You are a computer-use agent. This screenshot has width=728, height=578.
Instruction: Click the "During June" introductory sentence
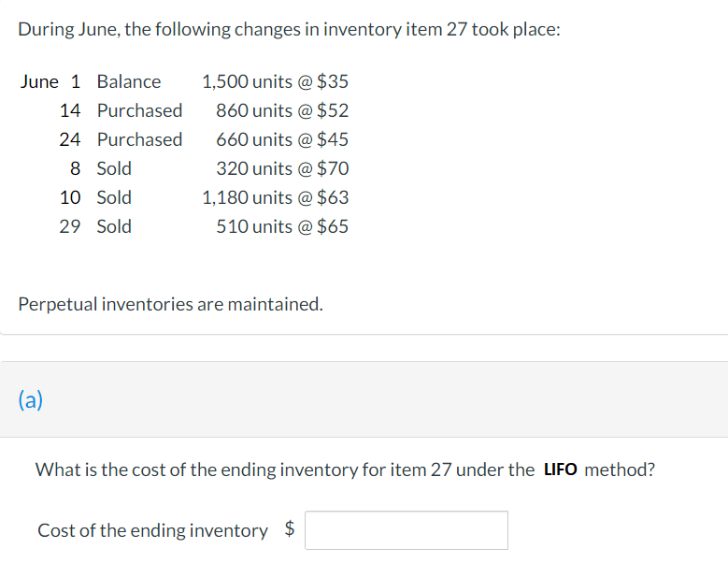pyautogui.click(x=289, y=29)
